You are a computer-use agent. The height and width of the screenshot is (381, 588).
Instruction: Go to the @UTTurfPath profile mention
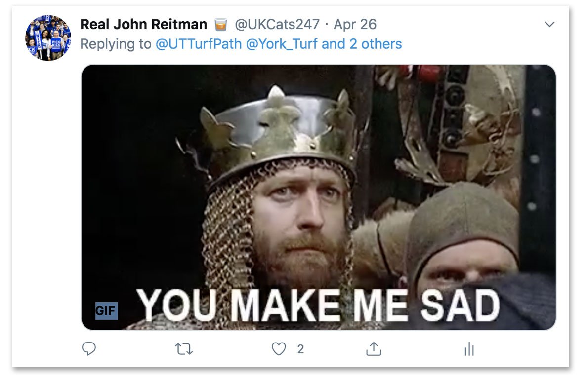pyautogui.click(x=199, y=44)
